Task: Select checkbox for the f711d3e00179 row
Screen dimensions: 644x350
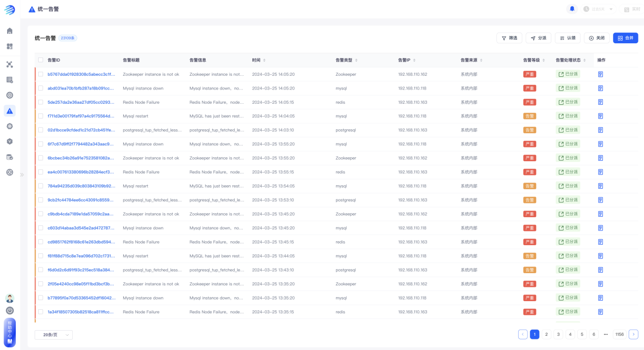Action: coord(41,116)
